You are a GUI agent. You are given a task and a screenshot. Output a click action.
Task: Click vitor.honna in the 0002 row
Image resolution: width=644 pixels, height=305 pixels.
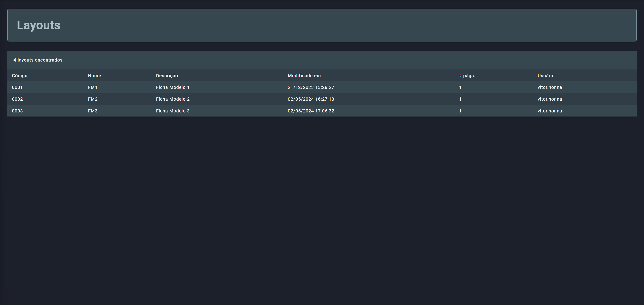point(550,99)
